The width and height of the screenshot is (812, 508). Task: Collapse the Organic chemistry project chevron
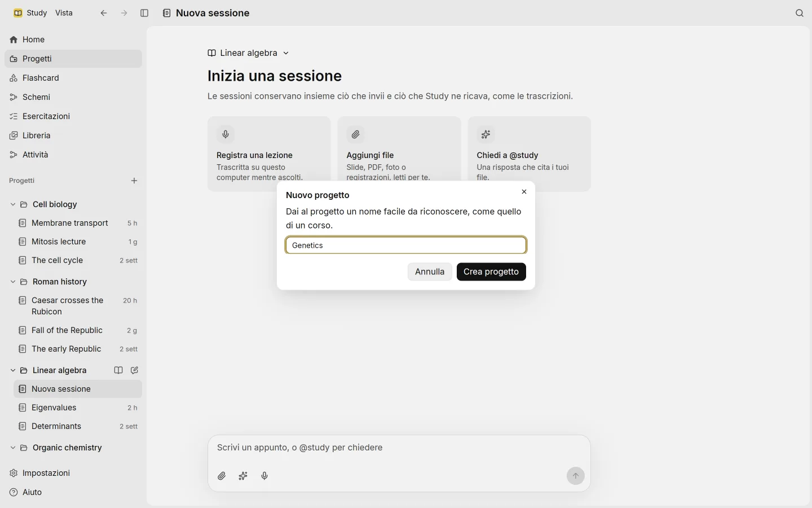pyautogui.click(x=13, y=448)
